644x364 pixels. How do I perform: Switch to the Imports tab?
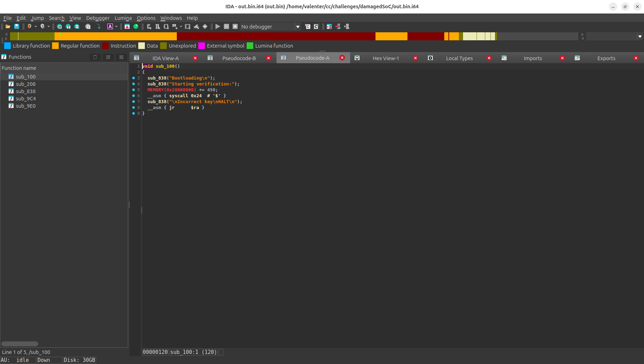click(533, 58)
